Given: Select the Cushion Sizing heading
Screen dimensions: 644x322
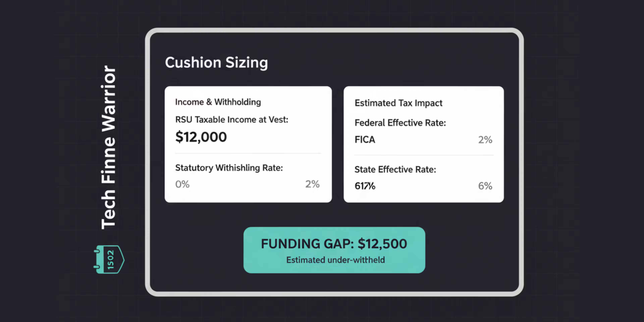Looking at the screenshot, I should coord(216,63).
